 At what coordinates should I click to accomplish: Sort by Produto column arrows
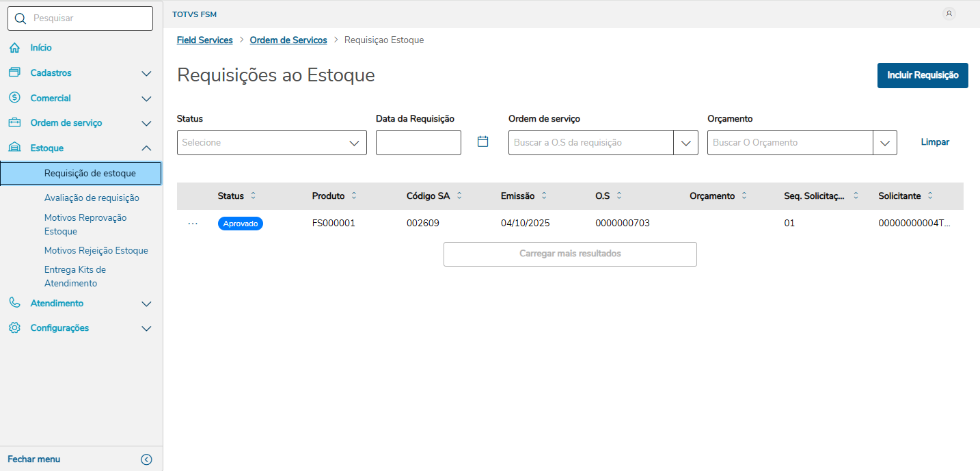pos(354,196)
